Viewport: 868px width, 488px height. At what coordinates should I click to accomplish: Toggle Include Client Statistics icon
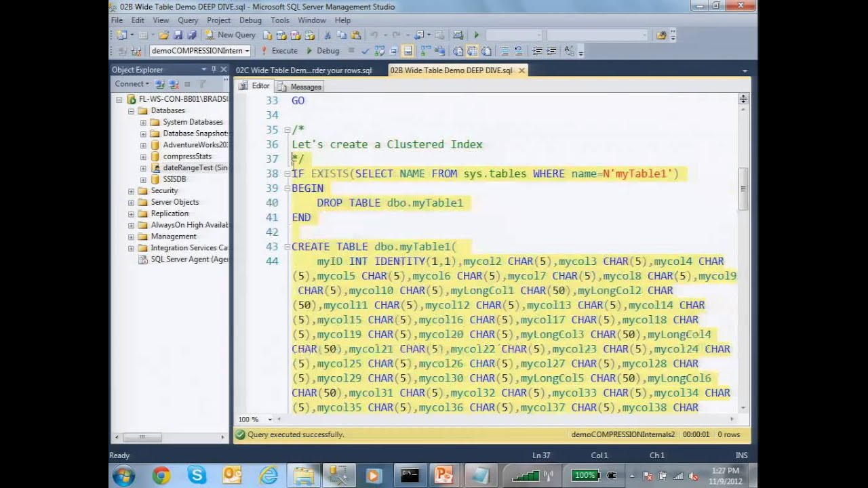click(439, 51)
